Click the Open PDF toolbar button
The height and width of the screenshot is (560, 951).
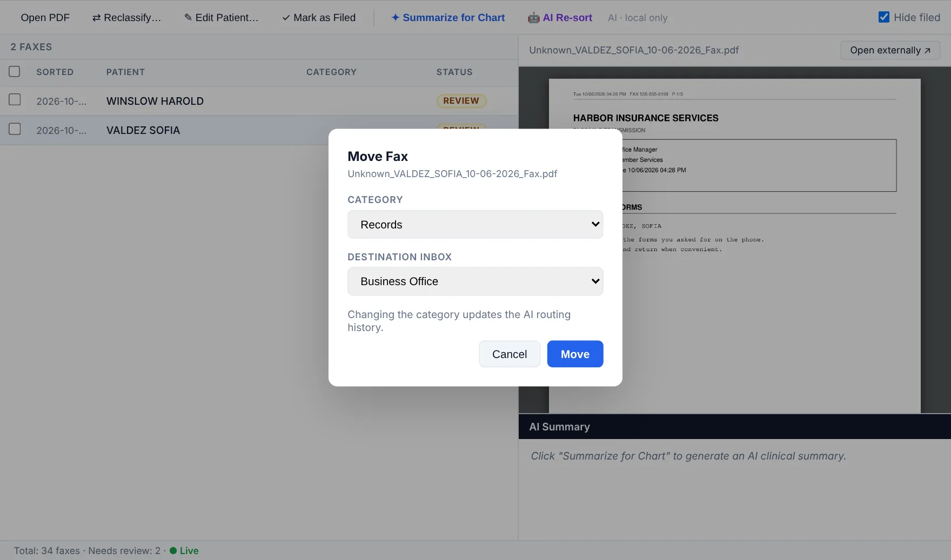tap(45, 17)
